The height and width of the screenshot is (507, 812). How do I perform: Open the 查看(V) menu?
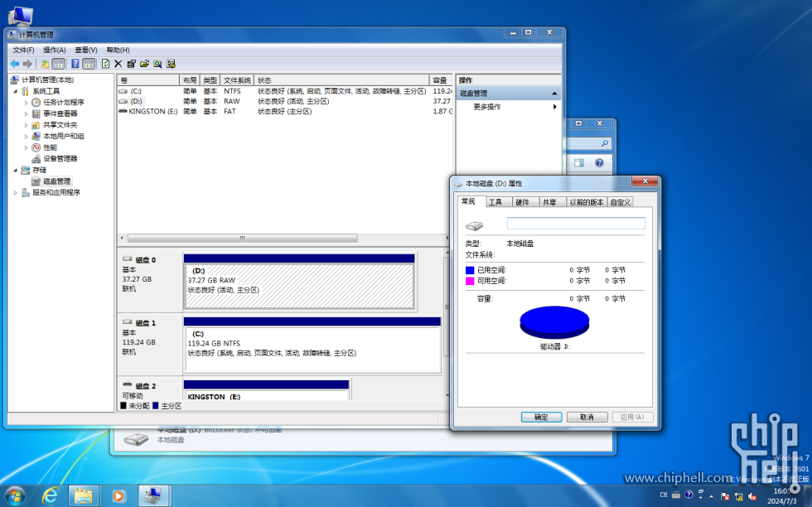(x=86, y=50)
